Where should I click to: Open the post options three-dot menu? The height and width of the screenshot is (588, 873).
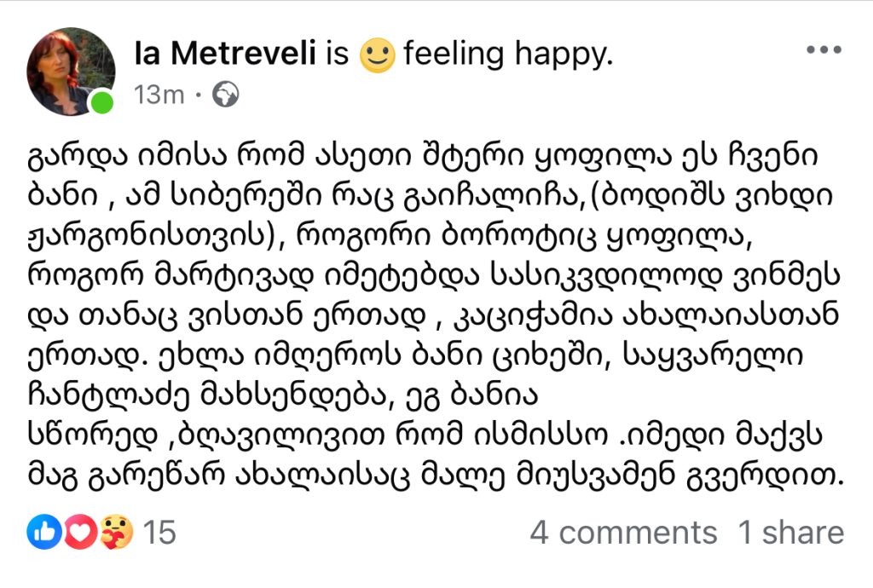coord(823,49)
